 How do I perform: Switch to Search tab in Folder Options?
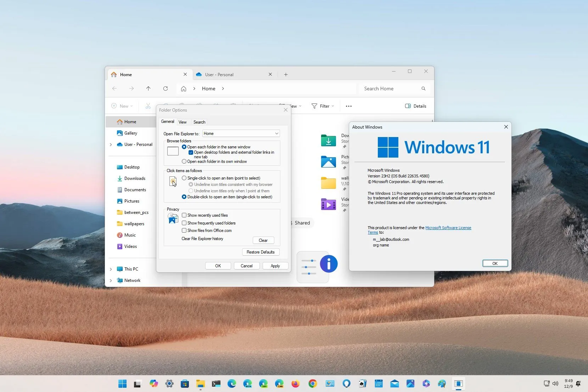[x=199, y=122]
